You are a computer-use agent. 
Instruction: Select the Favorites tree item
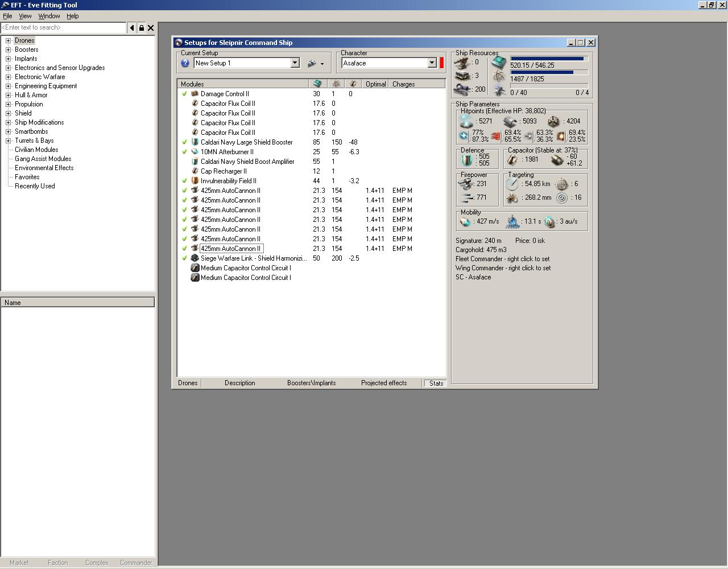(x=27, y=177)
